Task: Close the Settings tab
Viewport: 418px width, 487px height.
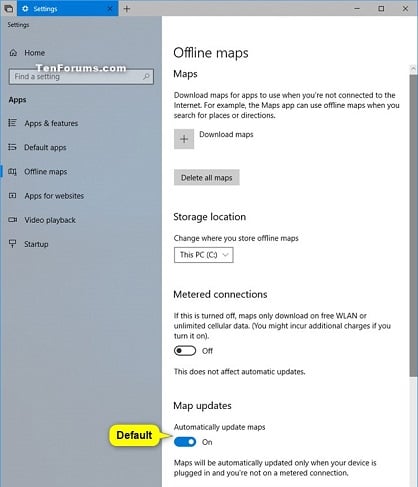Action: (110, 9)
